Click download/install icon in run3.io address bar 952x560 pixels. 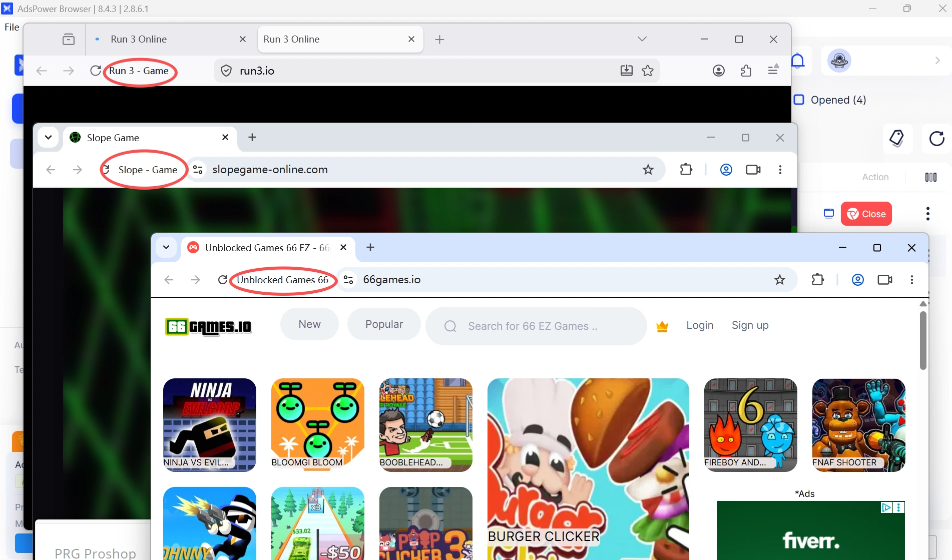(x=627, y=71)
